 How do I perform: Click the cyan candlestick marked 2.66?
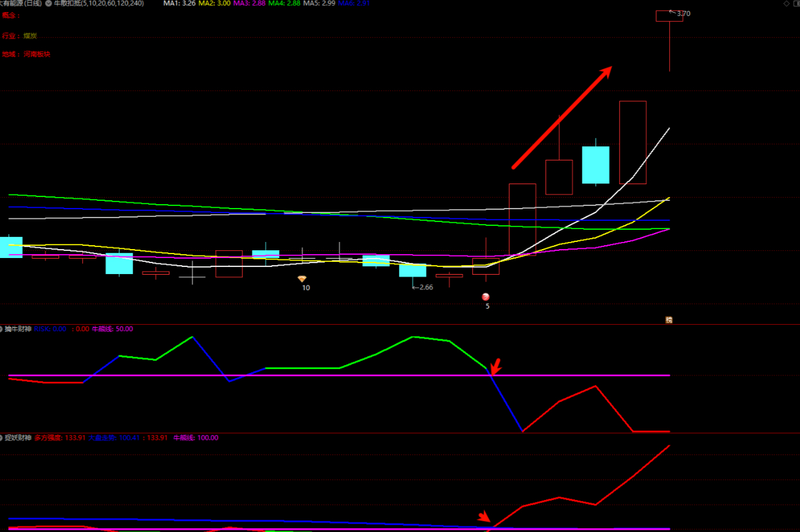pyautogui.click(x=413, y=270)
